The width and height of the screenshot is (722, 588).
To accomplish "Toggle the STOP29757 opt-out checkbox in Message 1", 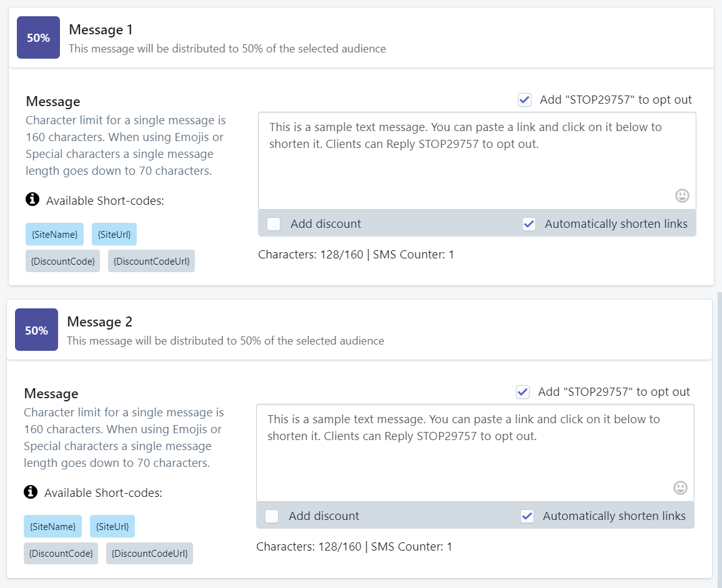I will [525, 100].
